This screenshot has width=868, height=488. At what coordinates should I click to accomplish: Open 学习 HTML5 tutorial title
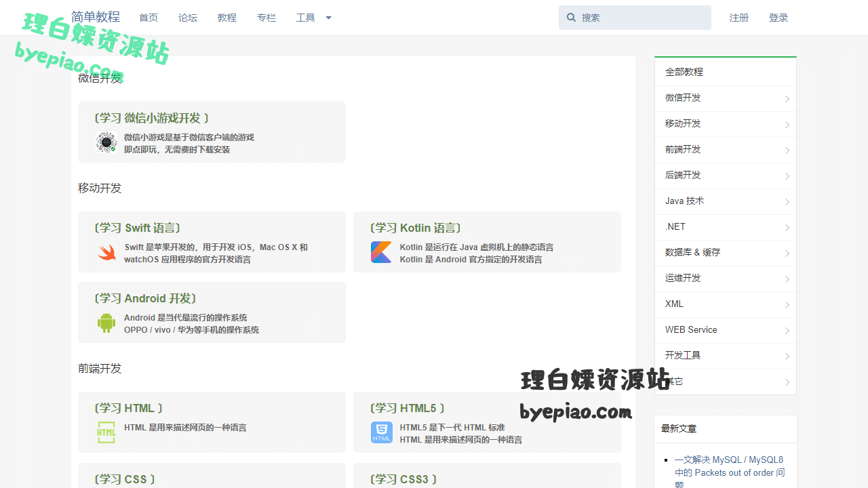407,408
